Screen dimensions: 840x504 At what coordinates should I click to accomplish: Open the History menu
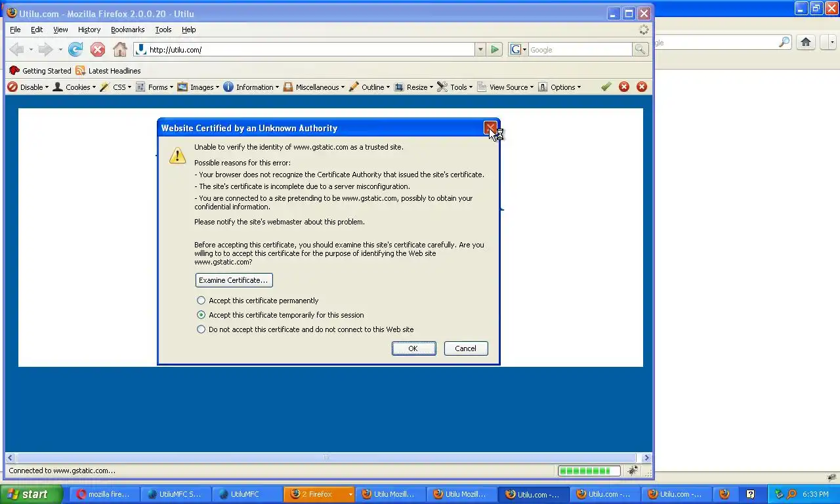[89, 30]
